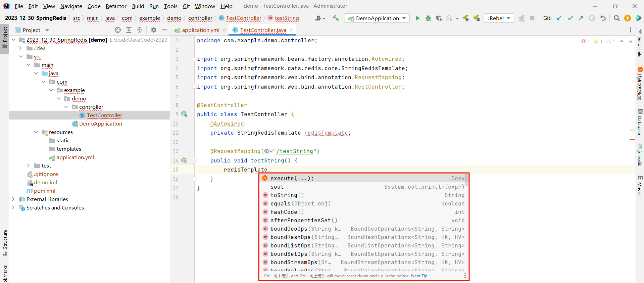This screenshot has height=283, width=644.
Task: Collapse the main folder node
Action: 29,65
